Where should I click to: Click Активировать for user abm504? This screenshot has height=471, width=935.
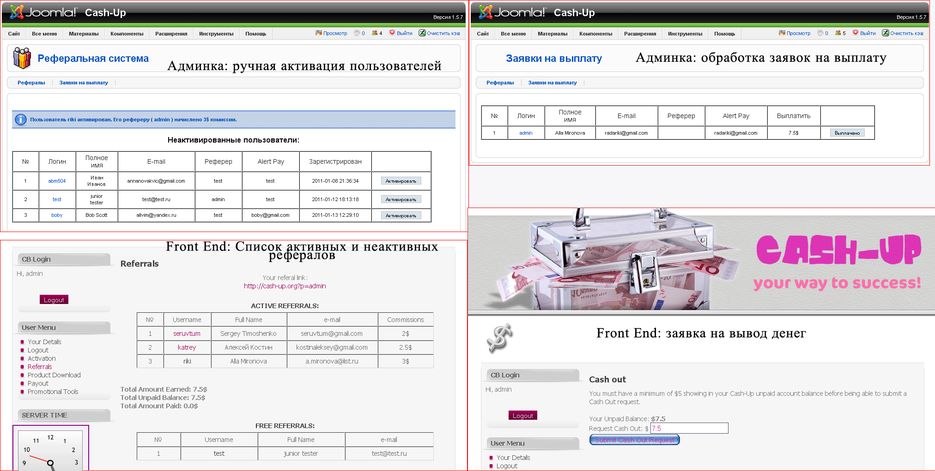click(401, 181)
